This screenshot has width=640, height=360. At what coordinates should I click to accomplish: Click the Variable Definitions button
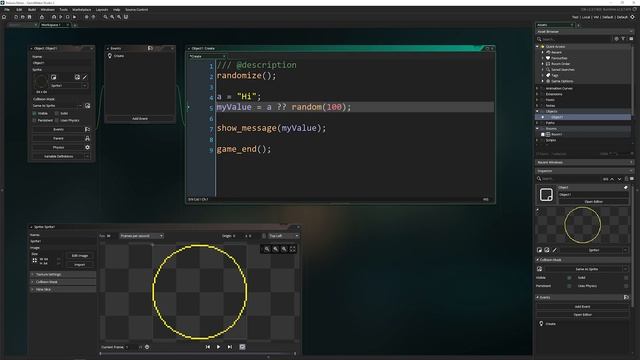[58, 156]
